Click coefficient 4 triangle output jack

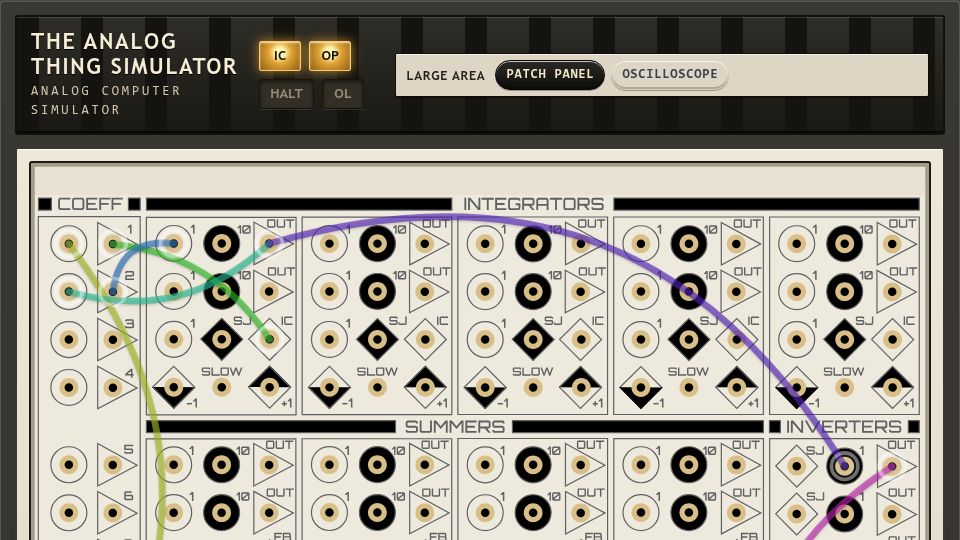(113, 387)
